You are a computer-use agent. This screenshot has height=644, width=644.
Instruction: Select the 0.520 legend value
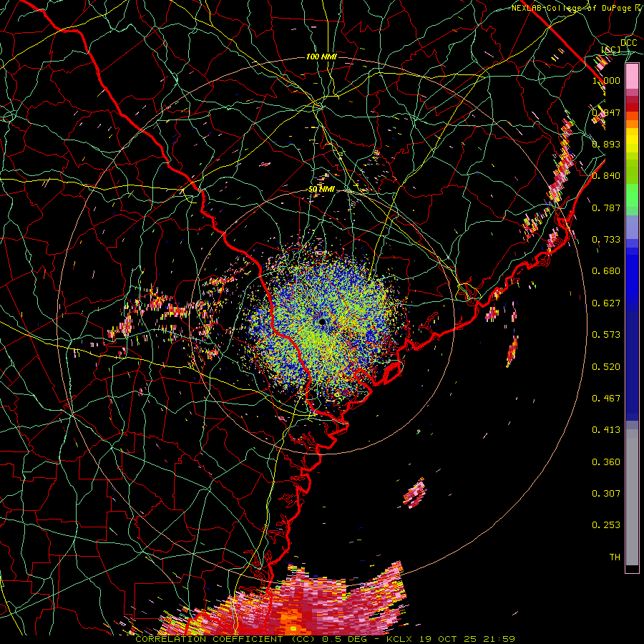pos(606,367)
